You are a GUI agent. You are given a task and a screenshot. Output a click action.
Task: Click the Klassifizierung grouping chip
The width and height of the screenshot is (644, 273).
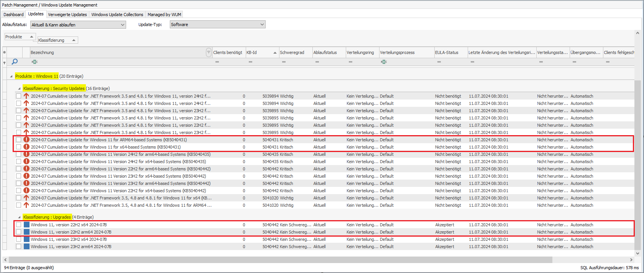(58, 40)
